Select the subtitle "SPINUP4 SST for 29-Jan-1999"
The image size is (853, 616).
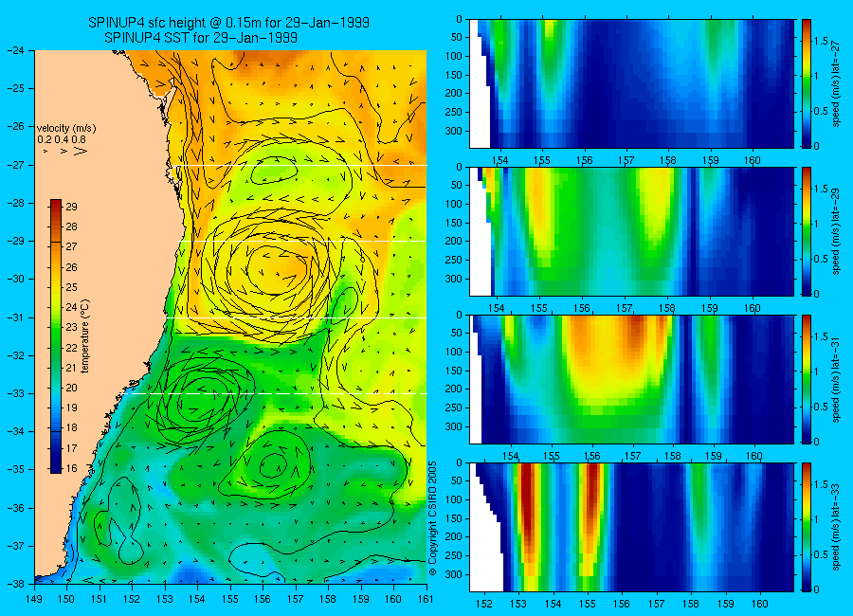[x=201, y=38]
